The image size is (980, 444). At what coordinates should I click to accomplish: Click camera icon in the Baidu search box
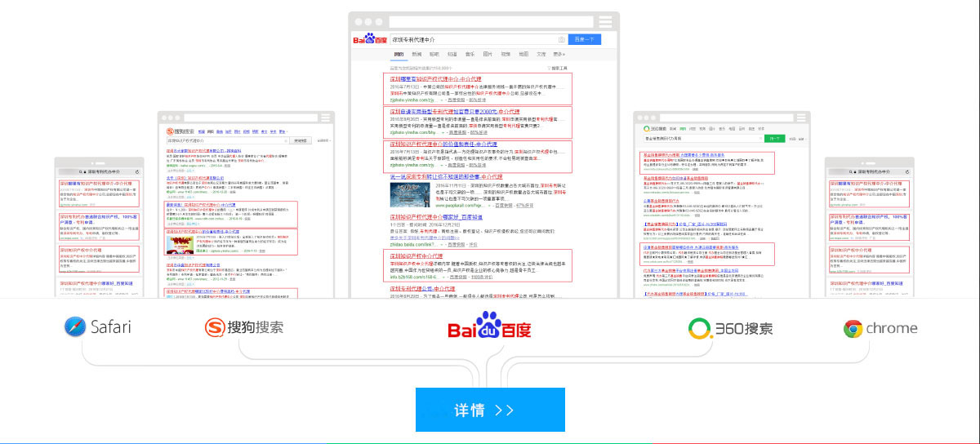coord(562,39)
